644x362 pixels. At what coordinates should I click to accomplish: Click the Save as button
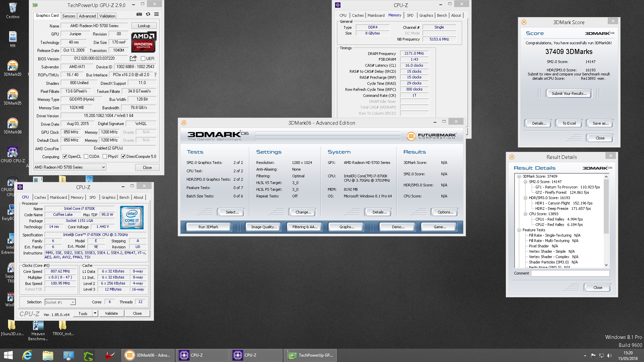click(x=600, y=123)
